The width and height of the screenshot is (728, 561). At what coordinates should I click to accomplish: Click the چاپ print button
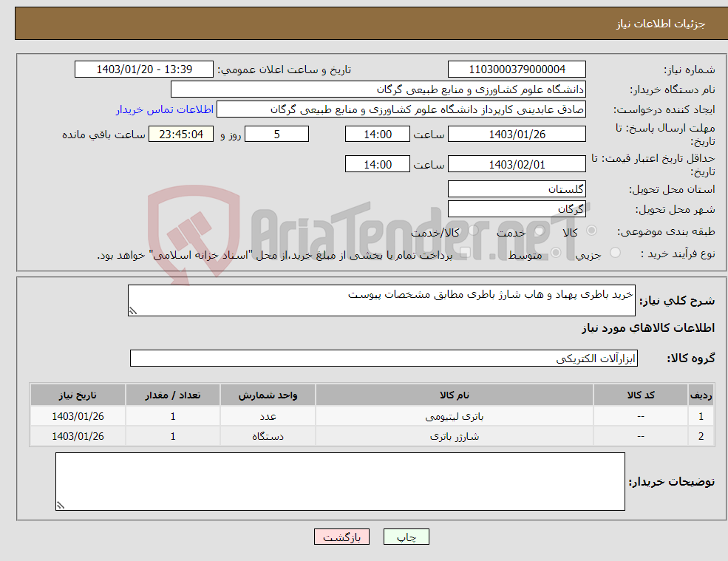coord(406,537)
